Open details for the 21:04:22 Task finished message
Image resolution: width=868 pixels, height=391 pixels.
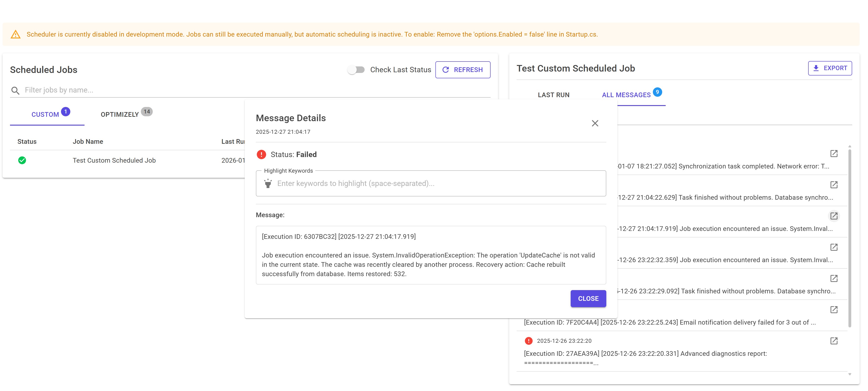click(834, 185)
